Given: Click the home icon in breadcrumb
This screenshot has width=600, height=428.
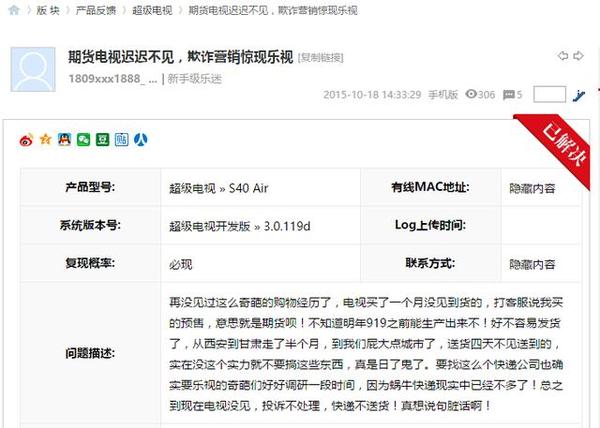Looking at the screenshot, I should coord(14,10).
